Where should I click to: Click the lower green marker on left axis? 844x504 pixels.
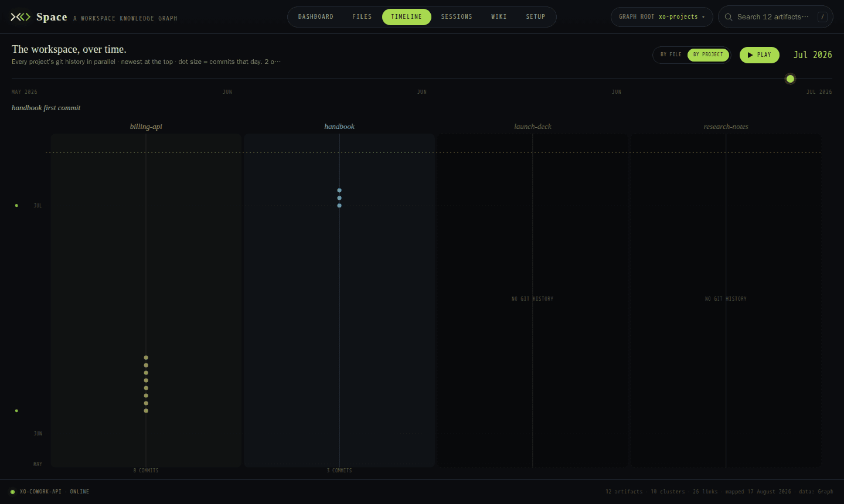[16, 411]
